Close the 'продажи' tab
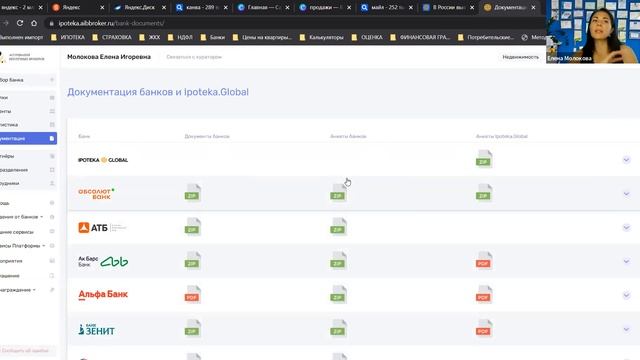This screenshot has width=640, height=360. coord(349,7)
